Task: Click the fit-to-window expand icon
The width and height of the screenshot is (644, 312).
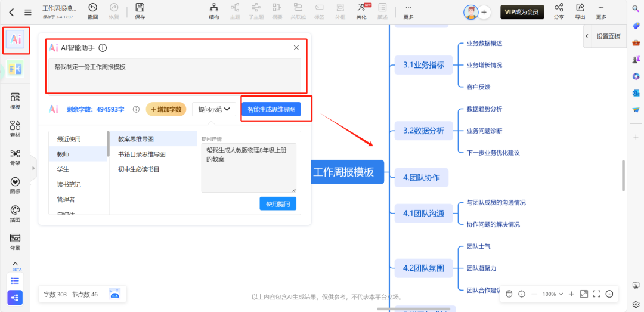Action: tap(584, 294)
